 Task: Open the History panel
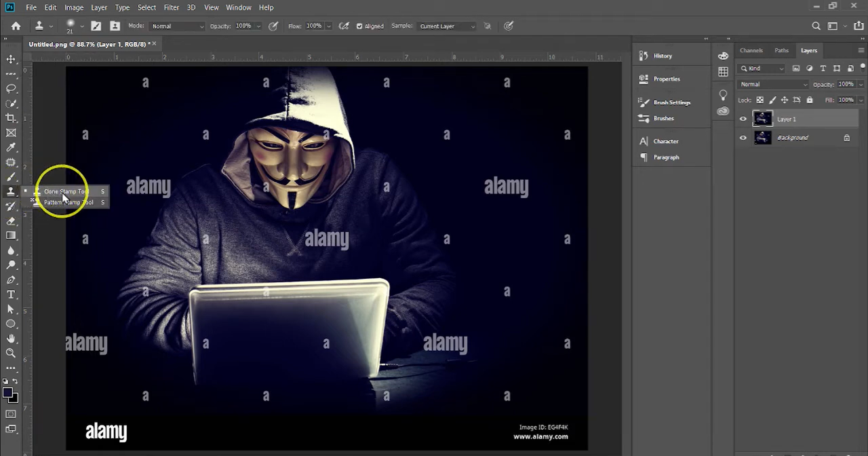pyautogui.click(x=663, y=56)
